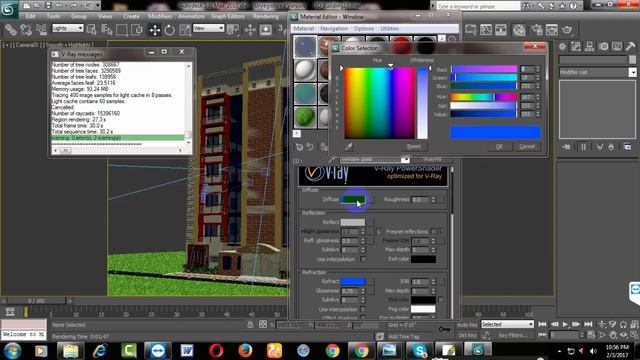Viewport: 640px width, 360px height.
Task: Select the Link tool chain icon
Action: (x=11, y=30)
